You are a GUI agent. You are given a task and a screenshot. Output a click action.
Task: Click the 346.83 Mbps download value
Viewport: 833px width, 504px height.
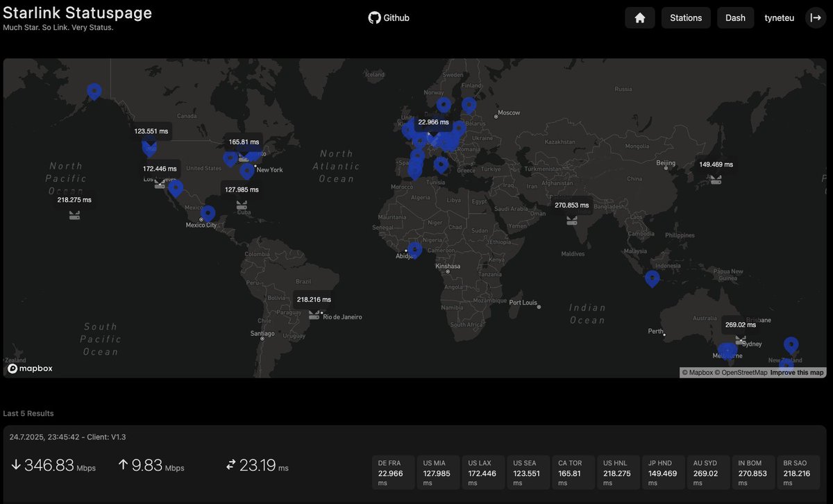pos(60,466)
